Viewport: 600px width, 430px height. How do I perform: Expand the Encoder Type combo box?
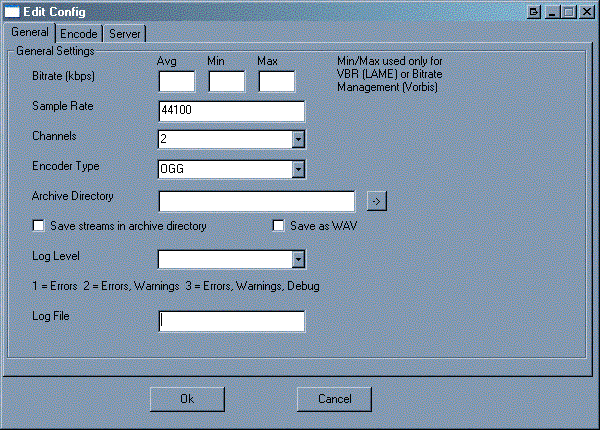(297, 169)
